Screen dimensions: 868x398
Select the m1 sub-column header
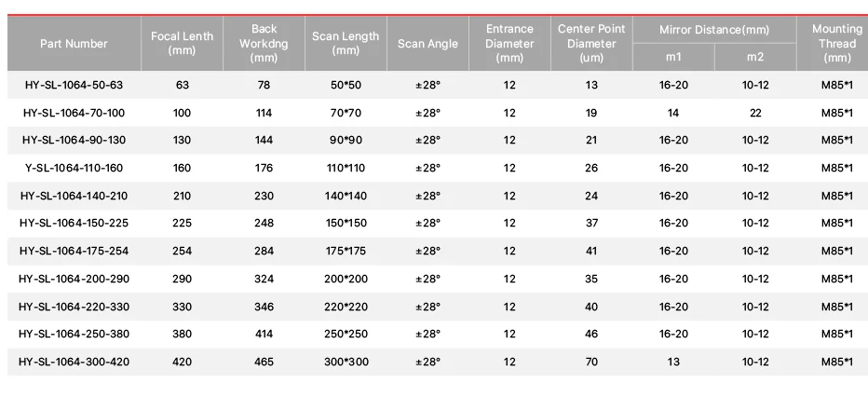[673, 57]
